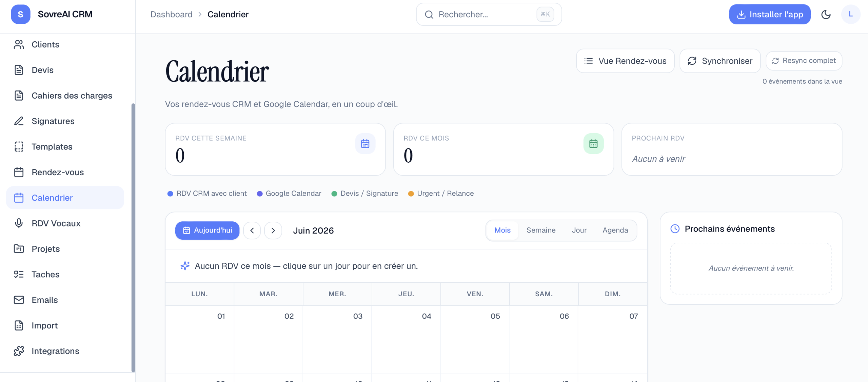Open the user avatar L menu
Image resolution: width=868 pixels, height=382 pixels.
(x=851, y=14)
